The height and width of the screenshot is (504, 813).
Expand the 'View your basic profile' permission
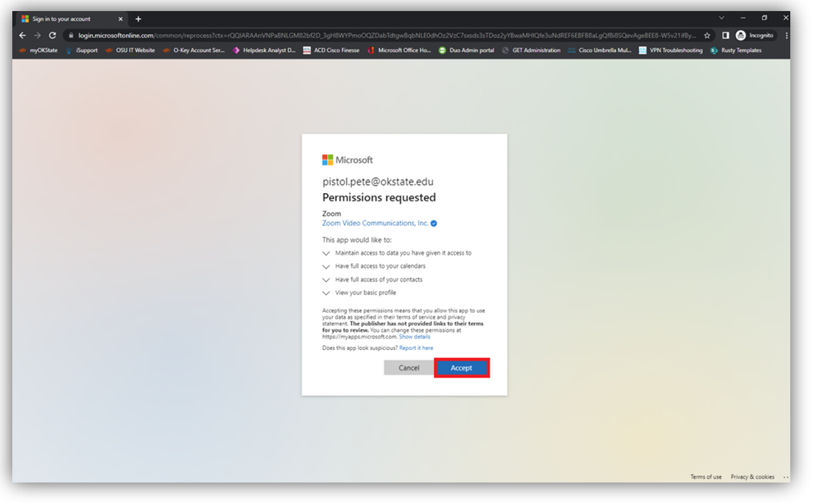[326, 293]
